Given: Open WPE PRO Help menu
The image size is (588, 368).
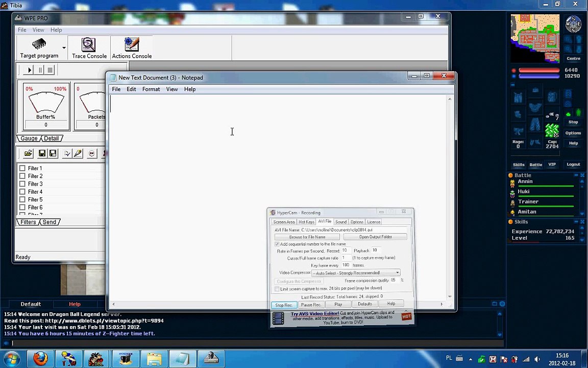Looking at the screenshot, I should (x=56, y=30).
